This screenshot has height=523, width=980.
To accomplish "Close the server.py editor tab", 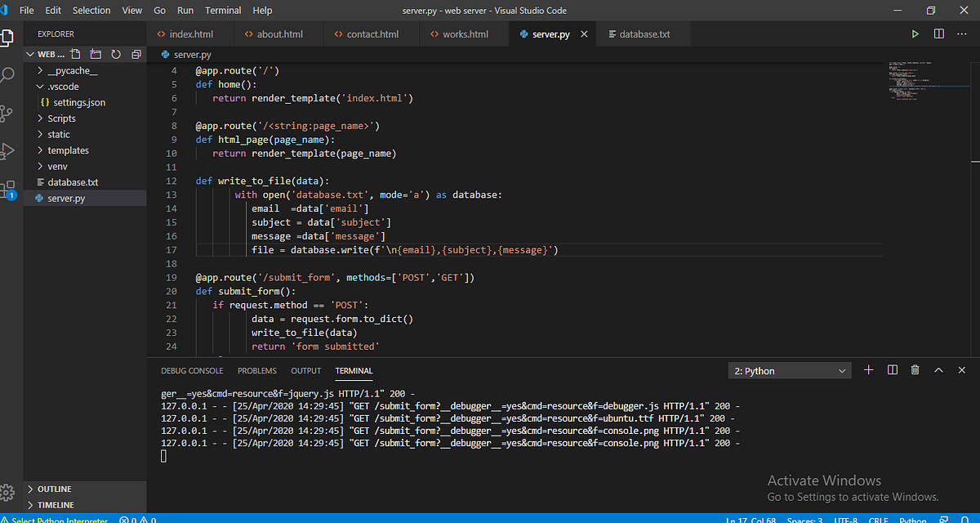I will click(585, 34).
